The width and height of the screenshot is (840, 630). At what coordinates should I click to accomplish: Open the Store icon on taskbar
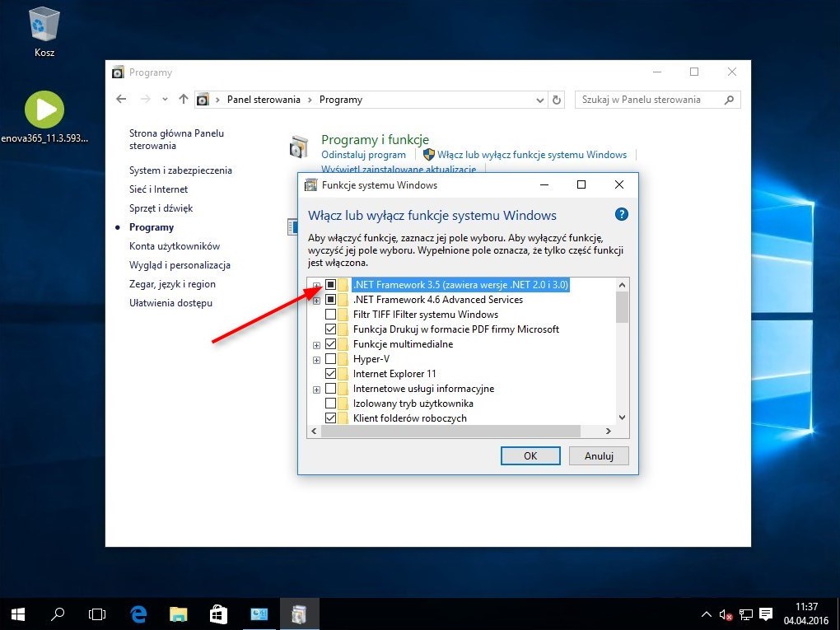(x=218, y=614)
